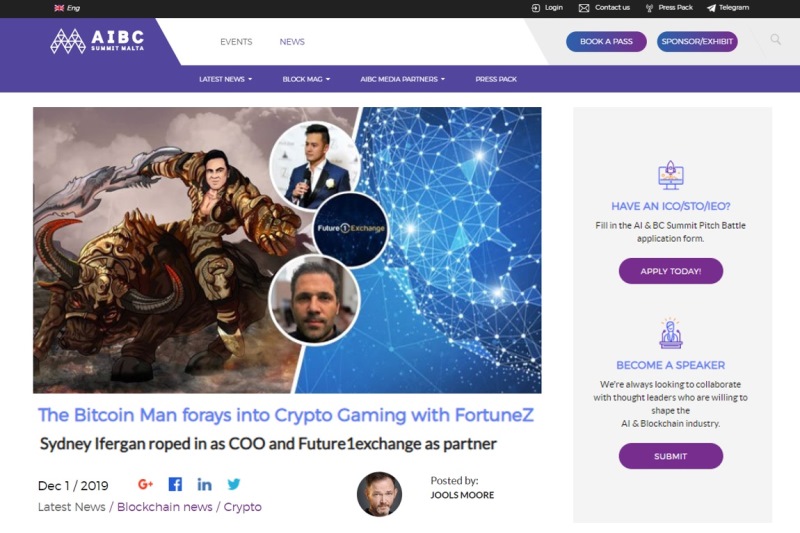The height and width of the screenshot is (533, 800).
Task: Open the Eng language selector
Action: click(67, 8)
